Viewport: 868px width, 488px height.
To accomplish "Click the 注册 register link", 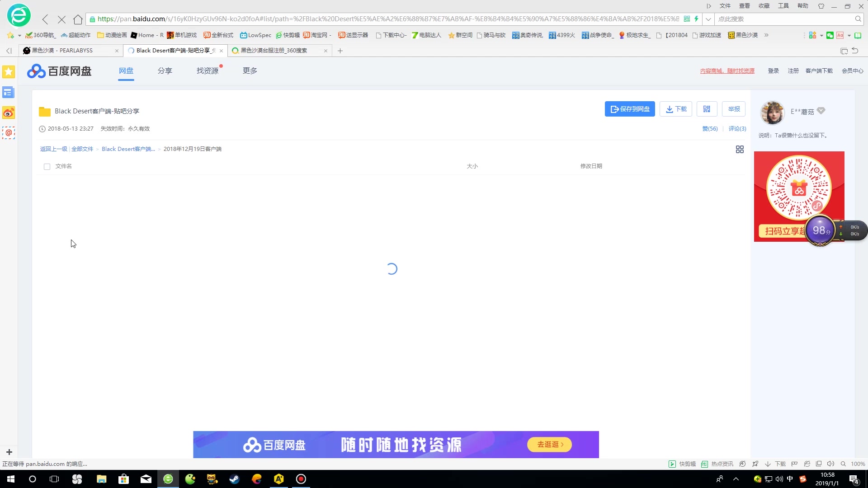I will (x=793, y=71).
